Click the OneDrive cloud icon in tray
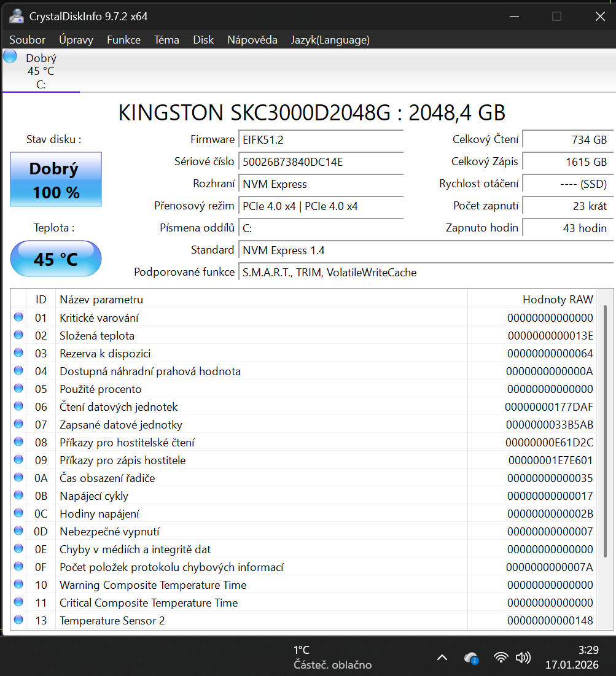The width and height of the screenshot is (616, 676). pyautogui.click(x=471, y=658)
